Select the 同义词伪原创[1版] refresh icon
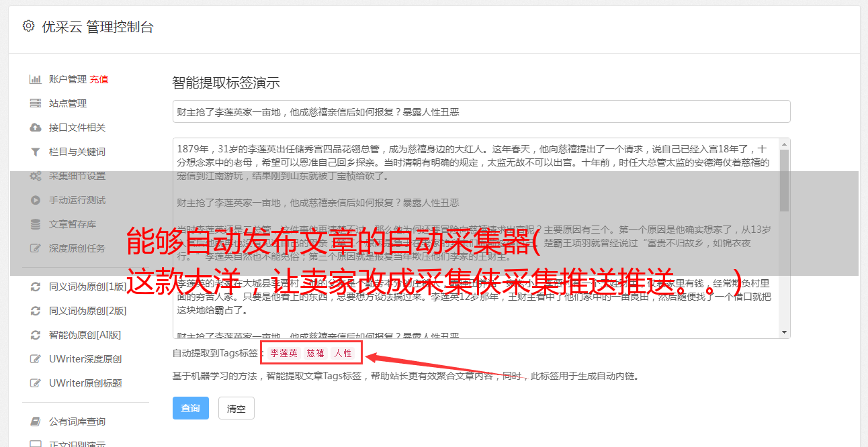 click(x=36, y=287)
